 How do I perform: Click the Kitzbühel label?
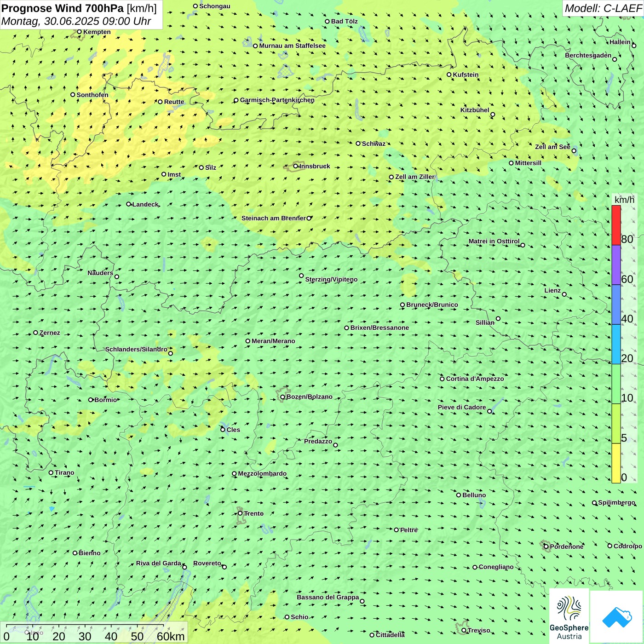click(475, 110)
